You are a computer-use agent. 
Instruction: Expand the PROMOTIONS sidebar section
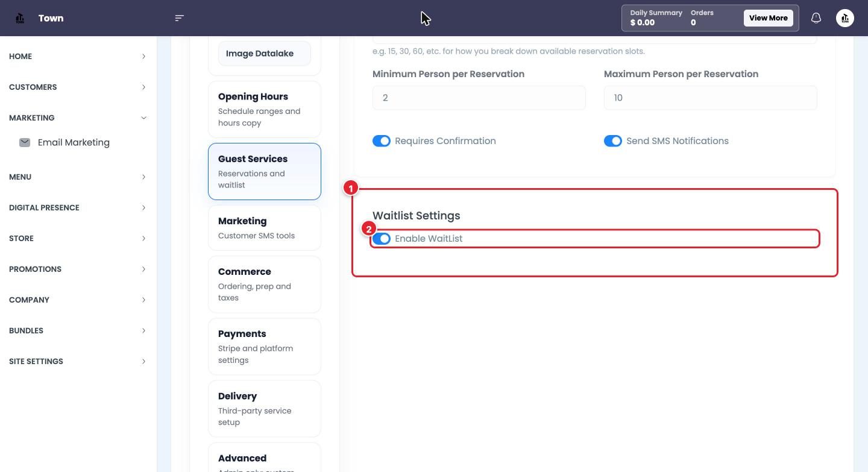pyautogui.click(x=77, y=269)
